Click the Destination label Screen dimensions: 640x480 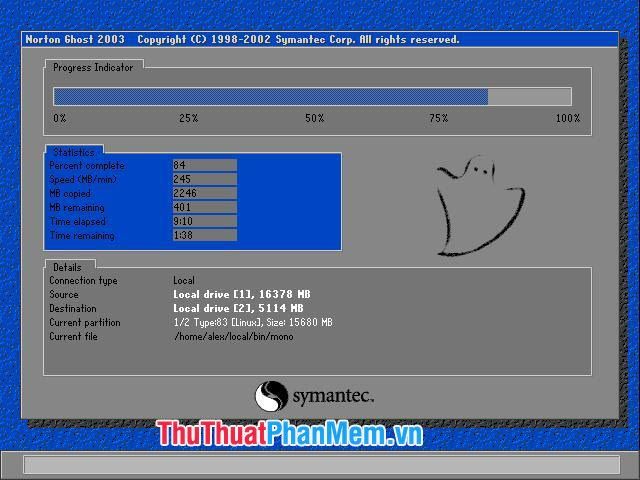[73, 309]
